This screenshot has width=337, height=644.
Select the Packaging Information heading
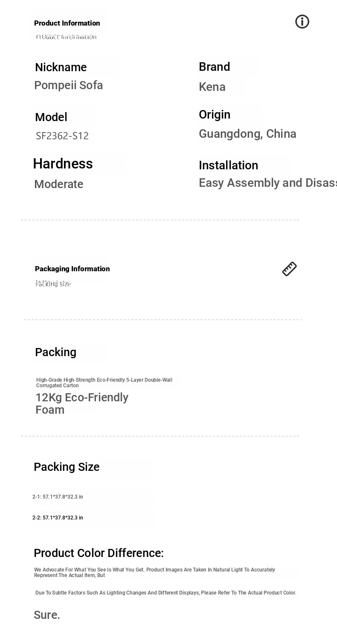pos(73,269)
